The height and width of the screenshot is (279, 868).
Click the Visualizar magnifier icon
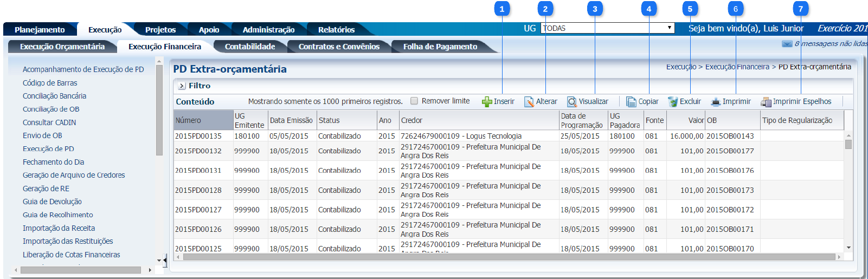[x=572, y=102]
